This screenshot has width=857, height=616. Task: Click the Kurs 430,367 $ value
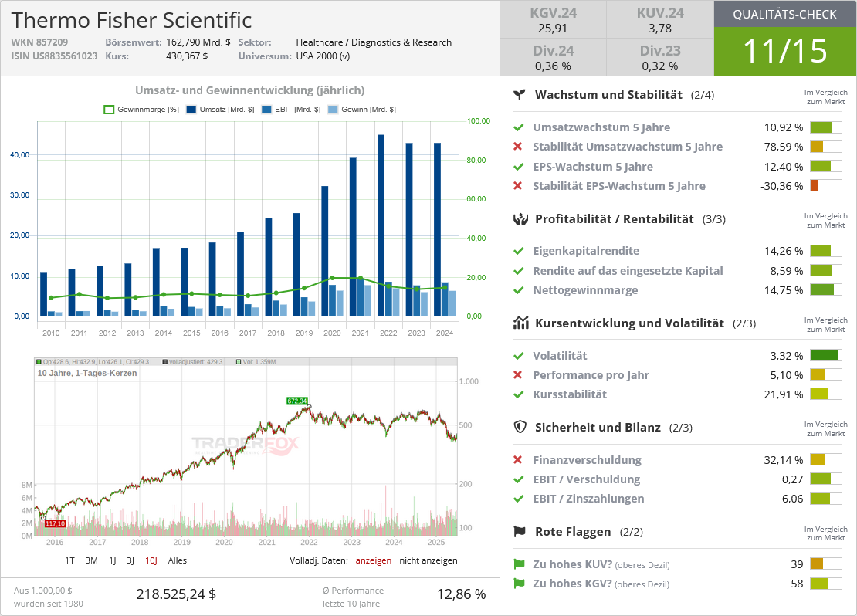(187, 56)
